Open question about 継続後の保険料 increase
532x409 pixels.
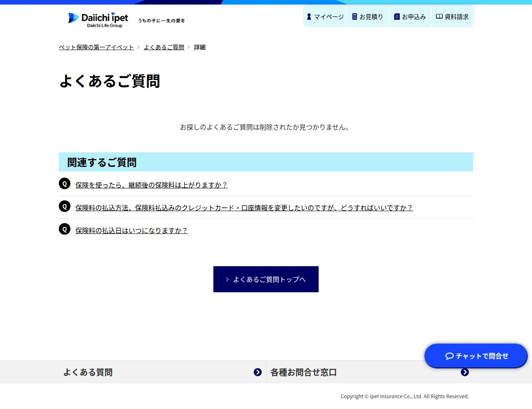tap(152, 185)
